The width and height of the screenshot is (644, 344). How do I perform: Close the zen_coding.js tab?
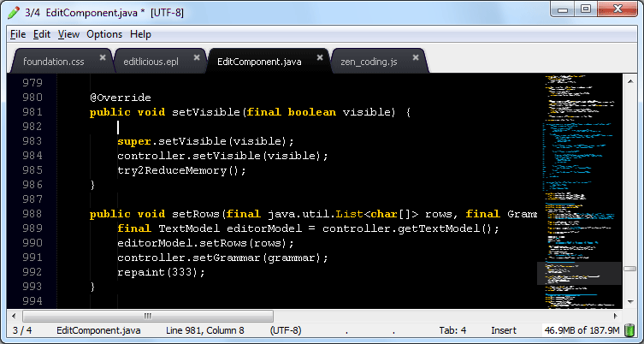[417, 58]
